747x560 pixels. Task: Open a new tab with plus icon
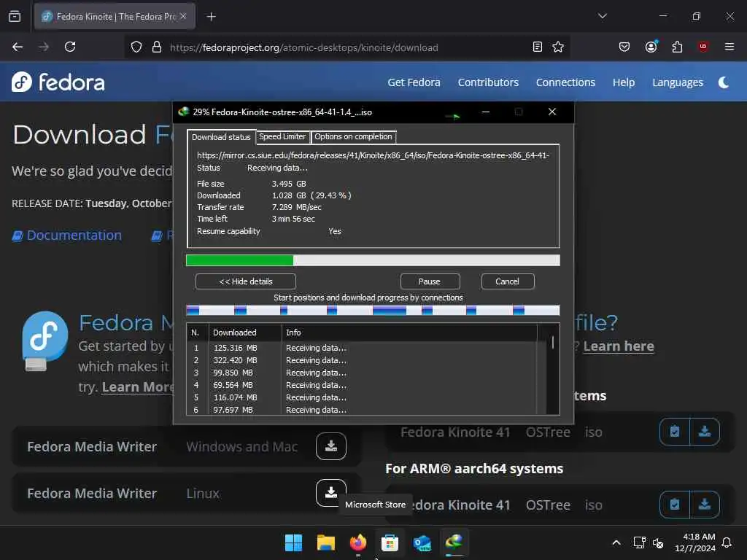point(211,17)
